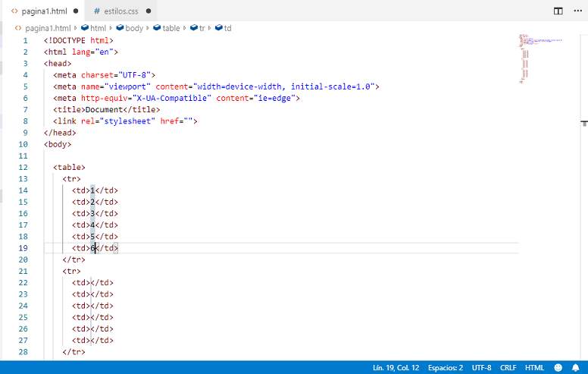Viewport: 588px width, 374px height.
Task: Change line endings via CRLF
Action: pyautogui.click(x=508, y=368)
